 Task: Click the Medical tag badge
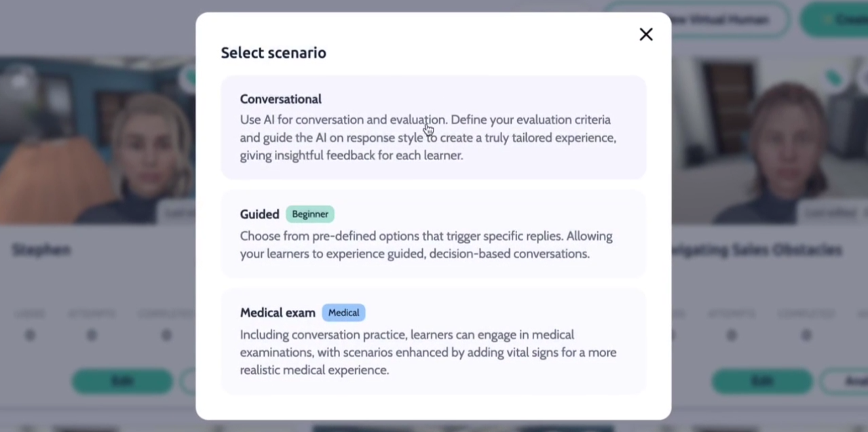343,313
